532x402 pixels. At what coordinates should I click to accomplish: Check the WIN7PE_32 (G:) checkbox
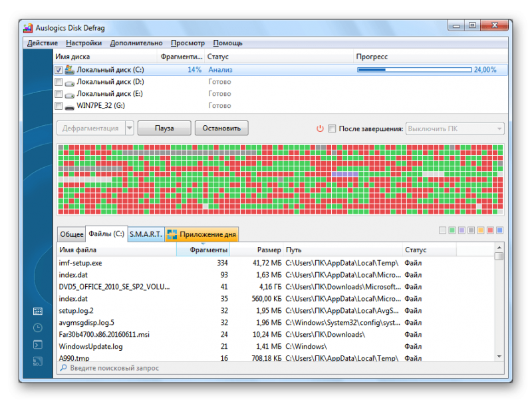pyautogui.click(x=59, y=106)
